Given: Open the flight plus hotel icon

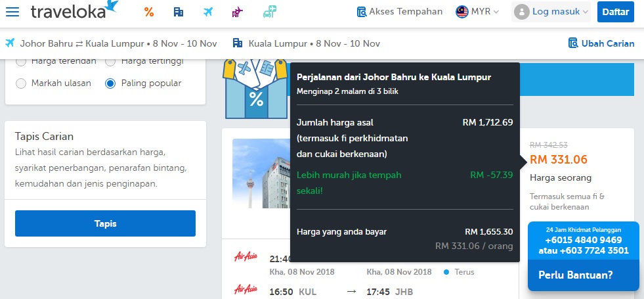Looking at the screenshot, I should [x=238, y=12].
